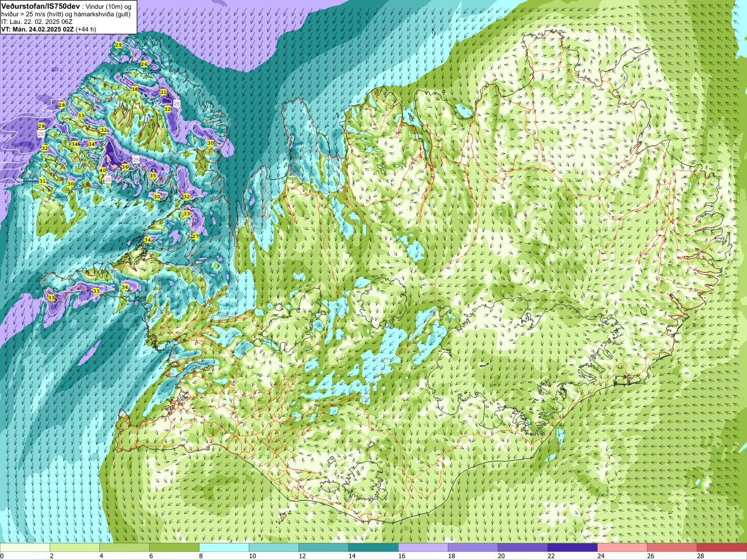Screen dimensions: 747x560
Task: Select the light pink 24–26 legend segment
Action: 622,548
